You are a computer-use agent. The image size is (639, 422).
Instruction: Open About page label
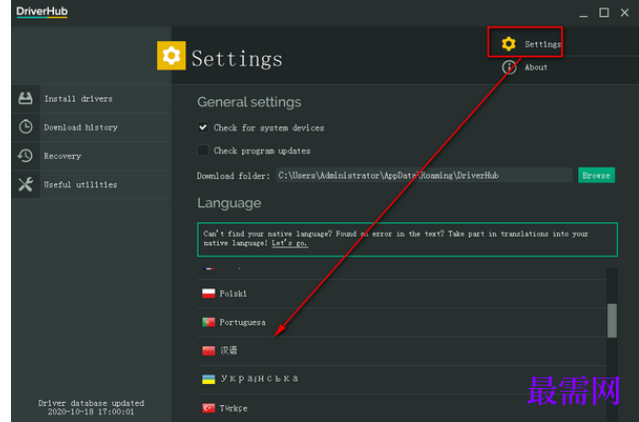coord(536,68)
